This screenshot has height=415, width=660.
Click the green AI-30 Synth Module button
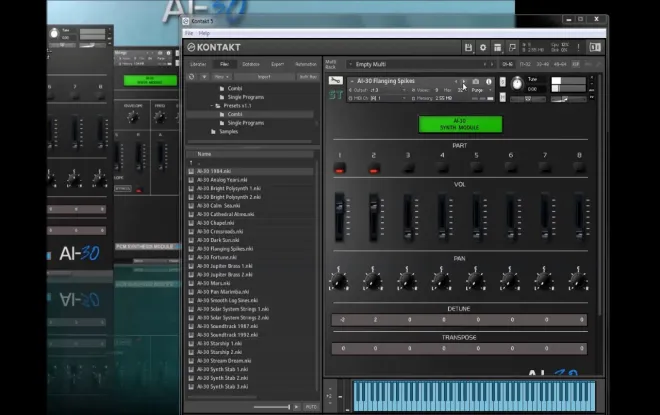[x=459, y=125]
